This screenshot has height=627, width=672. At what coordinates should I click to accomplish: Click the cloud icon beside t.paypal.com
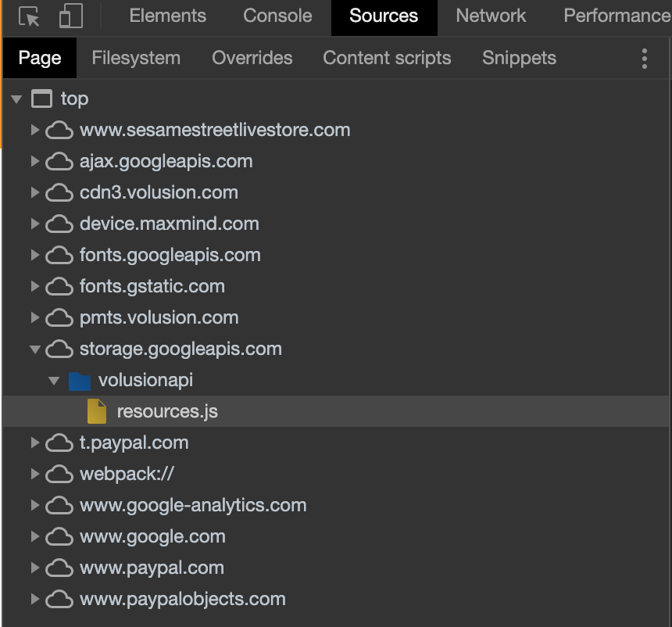coord(59,443)
